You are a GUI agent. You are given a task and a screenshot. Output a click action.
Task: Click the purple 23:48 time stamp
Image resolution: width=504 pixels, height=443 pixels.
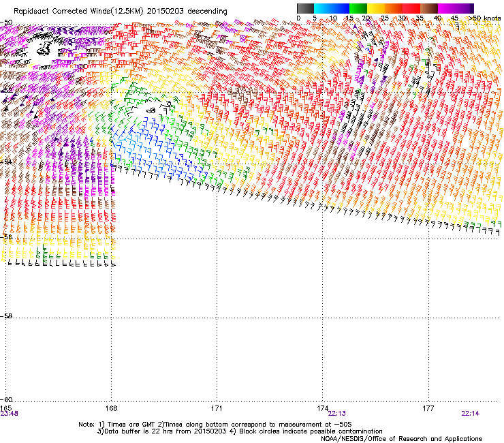[x=9, y=414]
